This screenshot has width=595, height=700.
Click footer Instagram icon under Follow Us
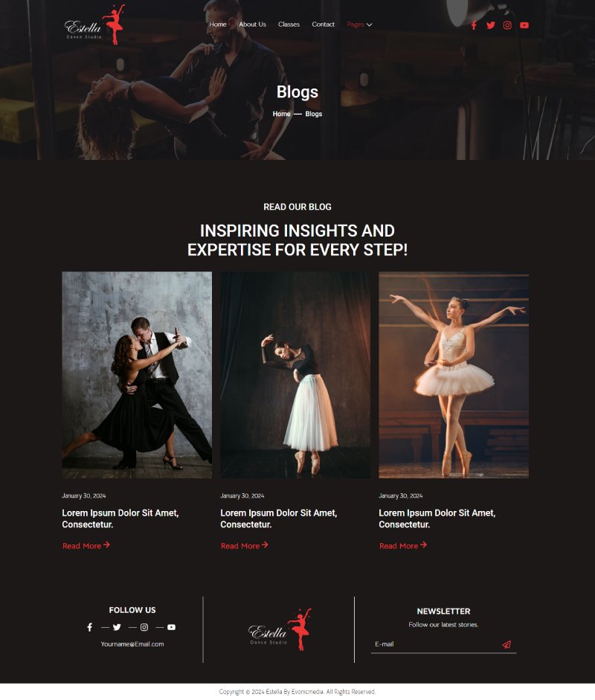pyautogui.click(x=144, y=627)
